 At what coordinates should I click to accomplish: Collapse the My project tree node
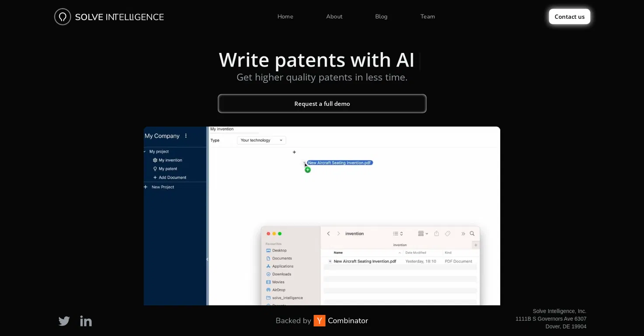[x=145, y=152]
